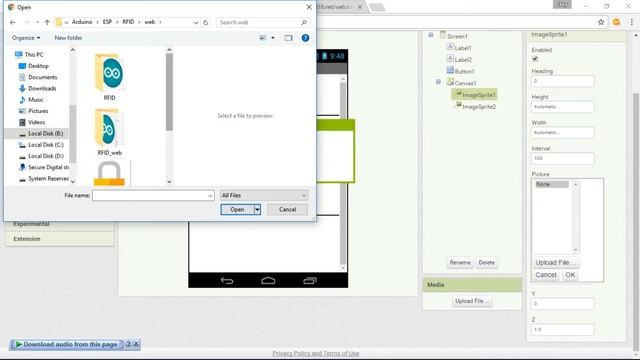
Task: Open the RFID Arduino file
Action: pos(109,78)
